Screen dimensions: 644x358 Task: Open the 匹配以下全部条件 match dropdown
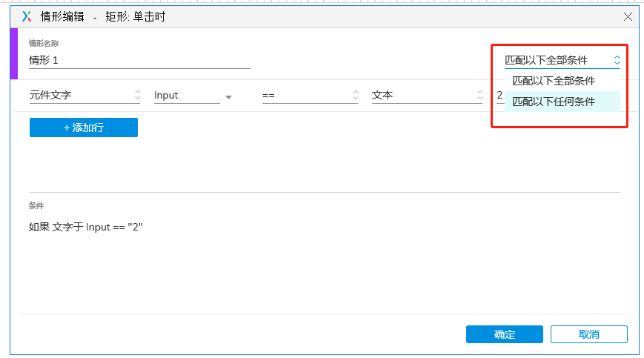[562, 60]
